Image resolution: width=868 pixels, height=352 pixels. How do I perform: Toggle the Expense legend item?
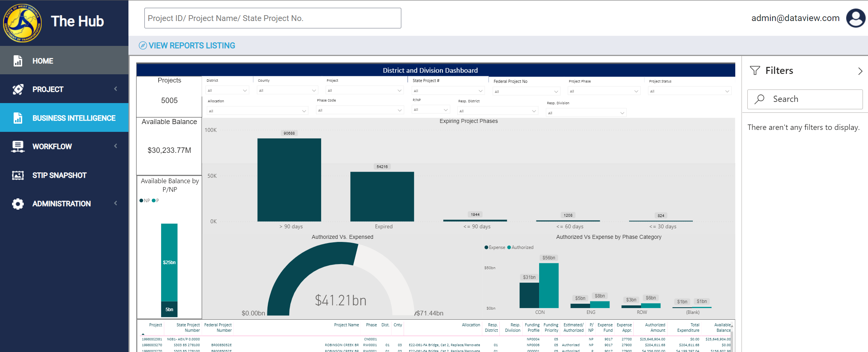pyautogui.click(x=495, y=247)
